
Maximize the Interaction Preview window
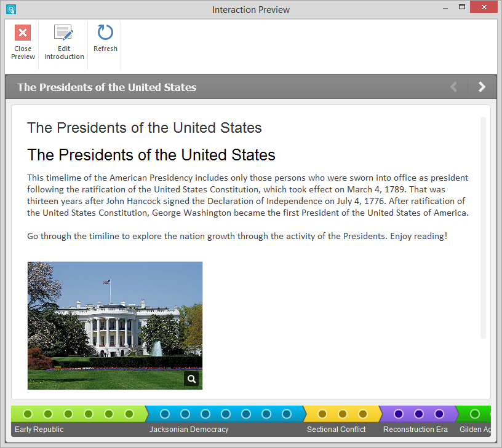[x=462, y=7]
